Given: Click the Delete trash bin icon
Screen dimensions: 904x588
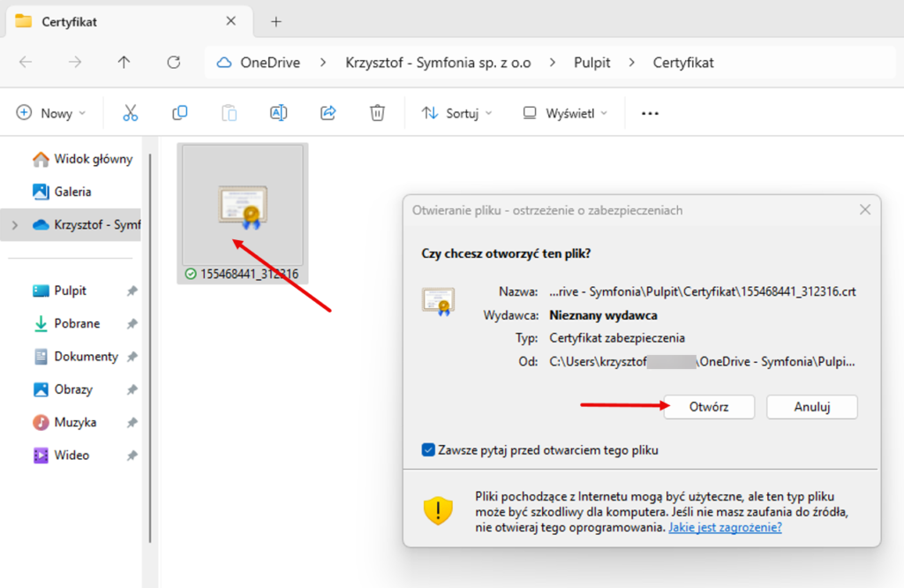Looking at the screenshot, I should pos(377,113).
